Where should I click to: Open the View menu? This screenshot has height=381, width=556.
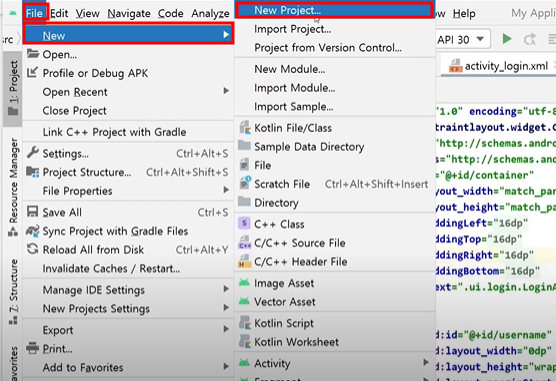[87, 13]
